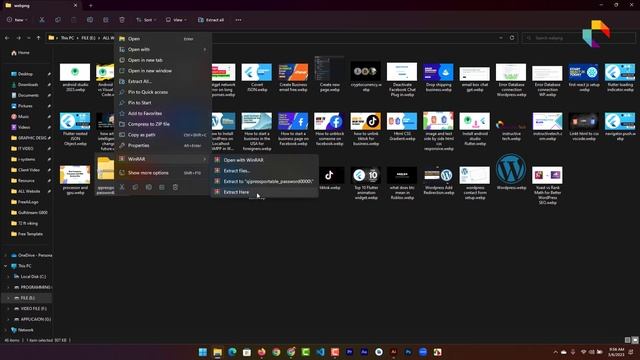Open Visual Studio Code from the taskbar

320,352
